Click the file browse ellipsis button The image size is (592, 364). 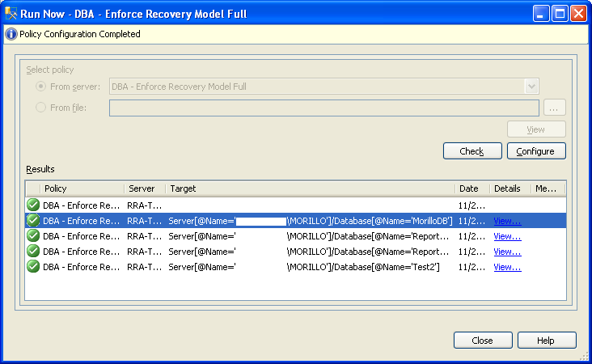555,108
